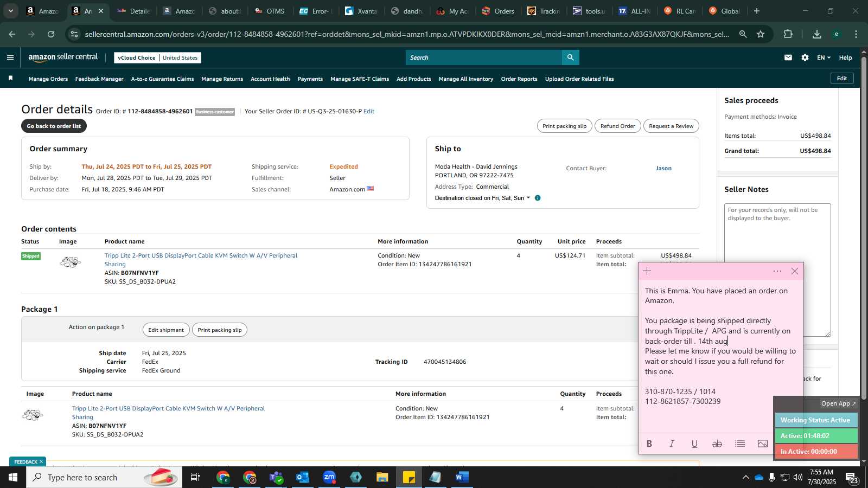Open A-to-z Guarantee Claims menu

162,79
